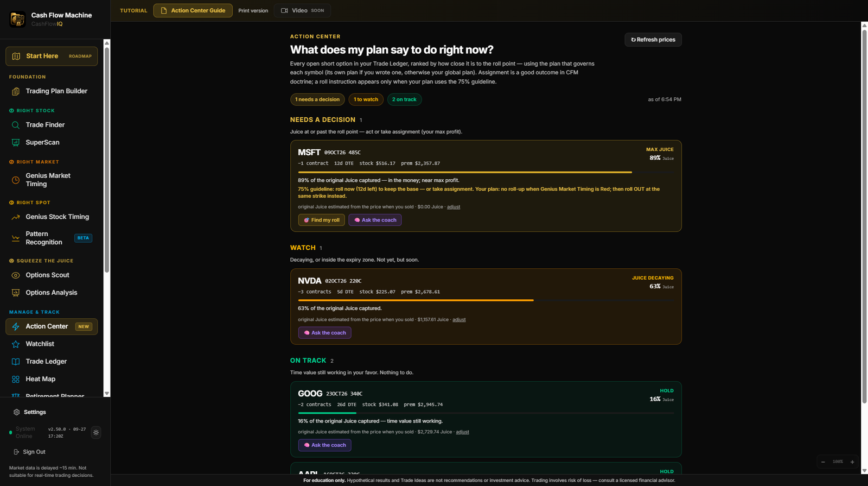Viewport: 868px width, 486px height.
Task: Refresh prices in the Action Center
Action: (x=653, y=40)
